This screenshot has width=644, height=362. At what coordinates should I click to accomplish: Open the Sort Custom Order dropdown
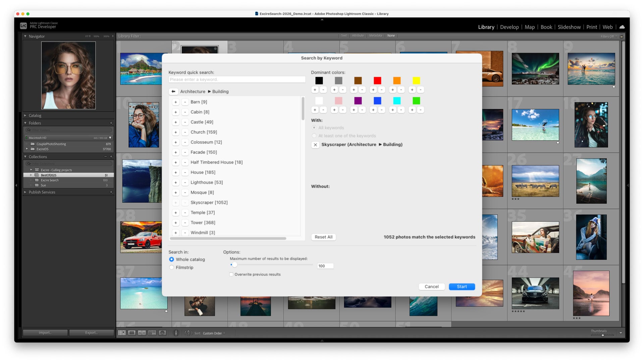pos(214,333)
